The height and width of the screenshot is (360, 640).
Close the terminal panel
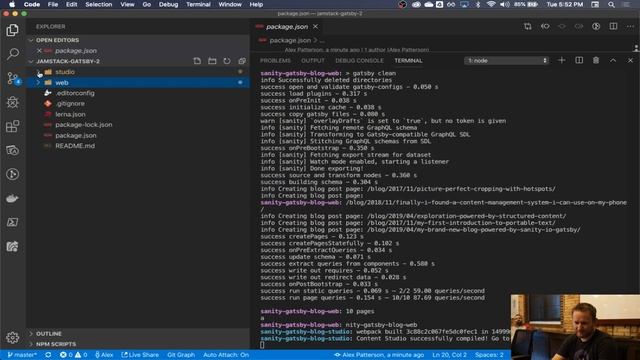[630, 60]
